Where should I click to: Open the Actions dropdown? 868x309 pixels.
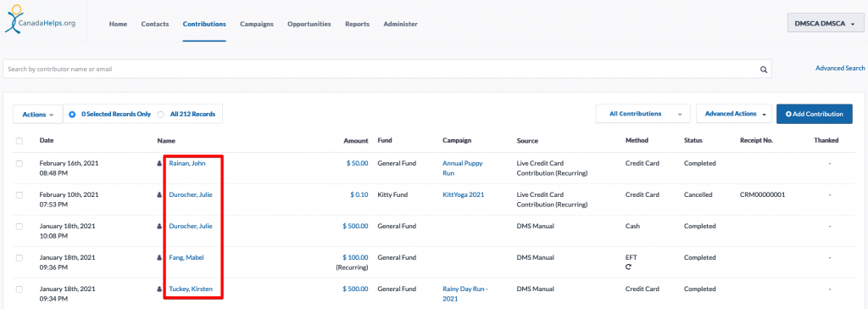pyautogui.click(x=37, y=115)
